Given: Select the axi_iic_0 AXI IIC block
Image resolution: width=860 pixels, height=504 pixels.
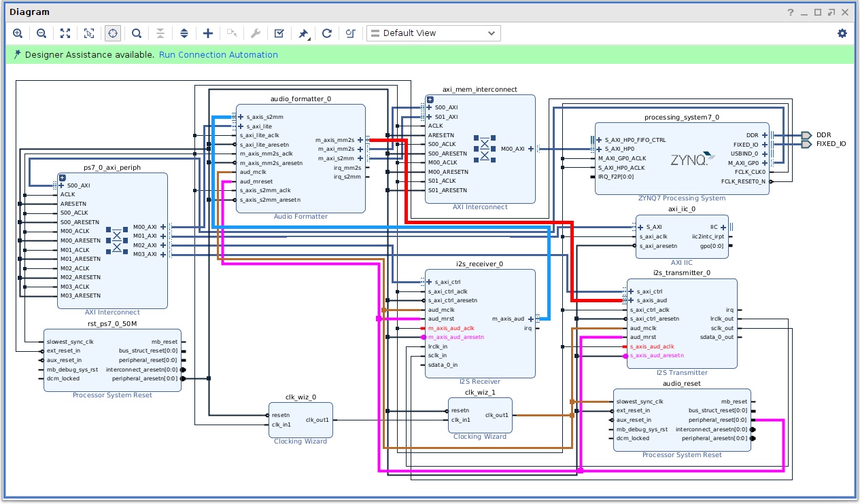Looking at the screenshot, I should 682,236.
